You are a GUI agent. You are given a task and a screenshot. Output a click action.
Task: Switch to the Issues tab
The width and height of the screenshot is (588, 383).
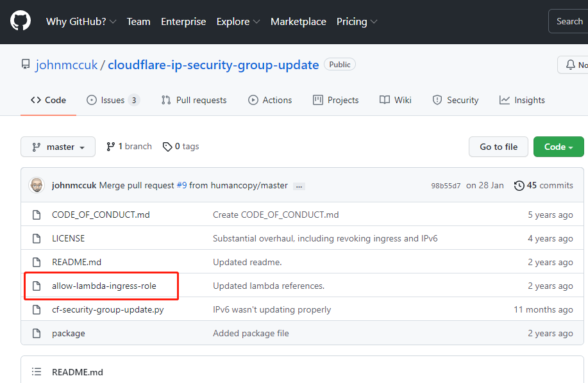tap(113, 100)
